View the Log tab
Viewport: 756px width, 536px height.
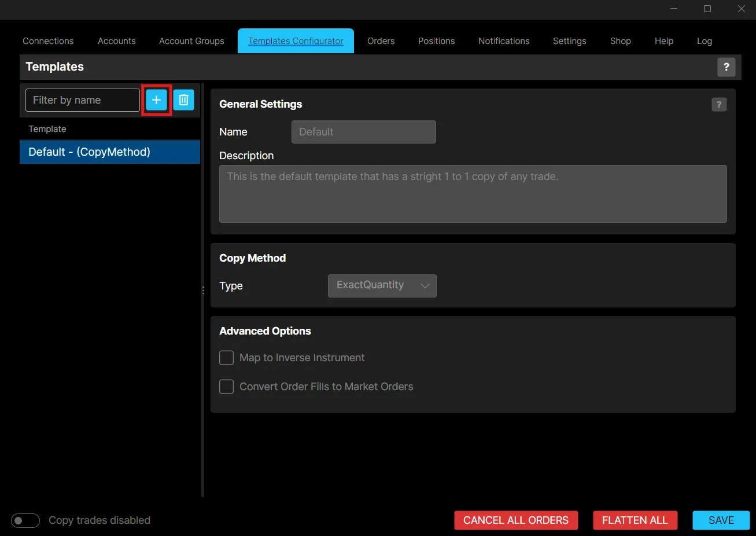click(x=704, y=41)
